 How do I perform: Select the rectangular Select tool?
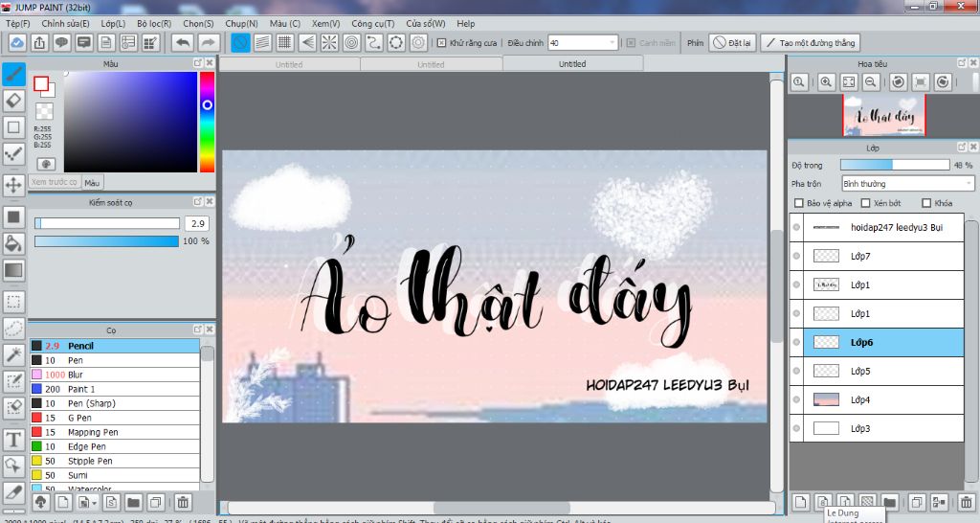click(13, 302)
